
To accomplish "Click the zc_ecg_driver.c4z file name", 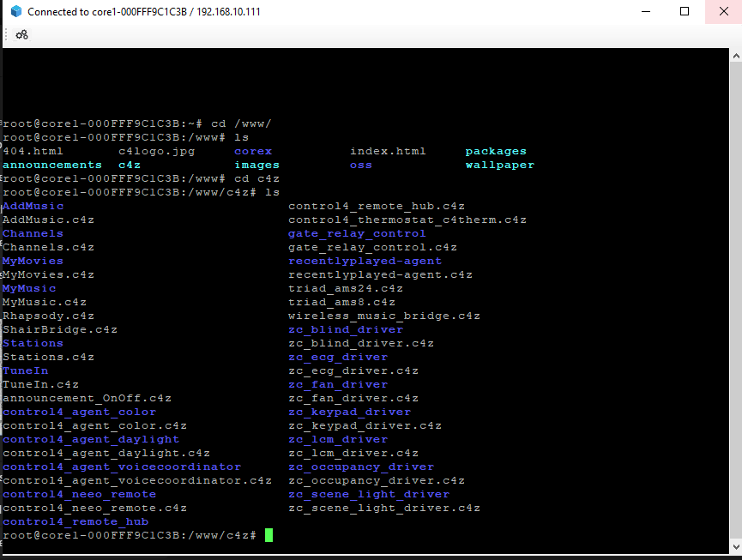I will tap(353, 370).
